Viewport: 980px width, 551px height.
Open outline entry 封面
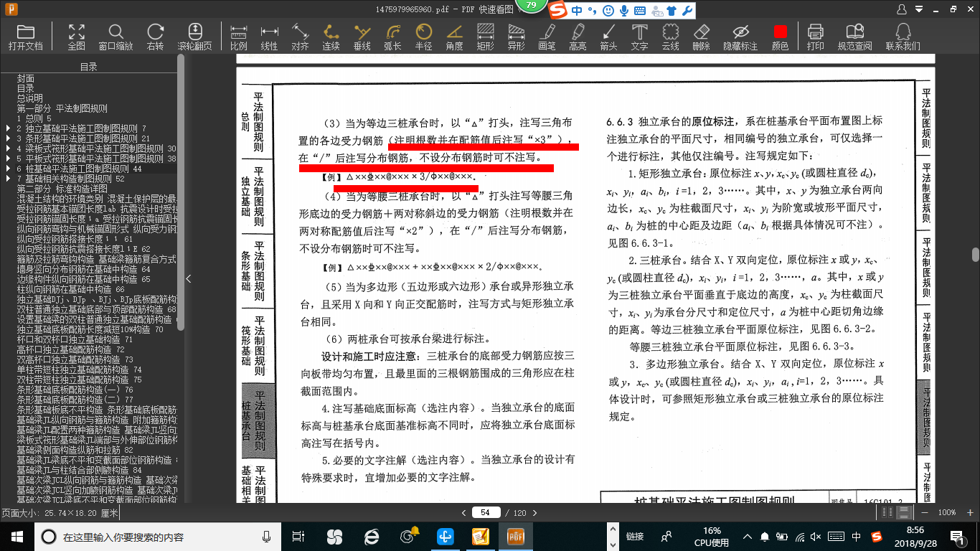[x=25, y=78]
